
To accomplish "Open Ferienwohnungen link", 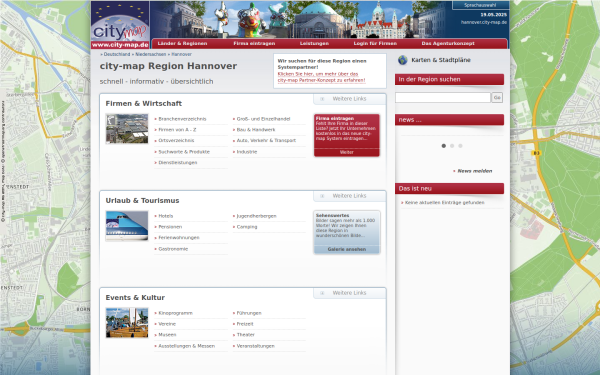I will (179, 238).
